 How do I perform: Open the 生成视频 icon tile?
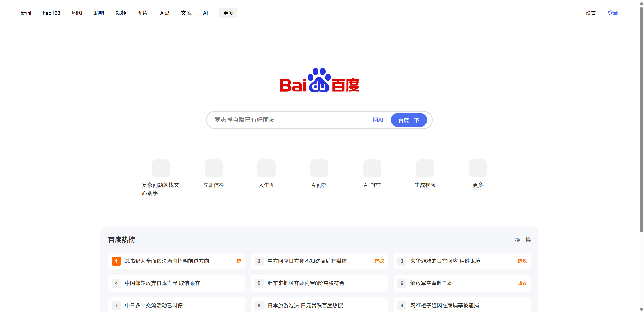(425, 168)
